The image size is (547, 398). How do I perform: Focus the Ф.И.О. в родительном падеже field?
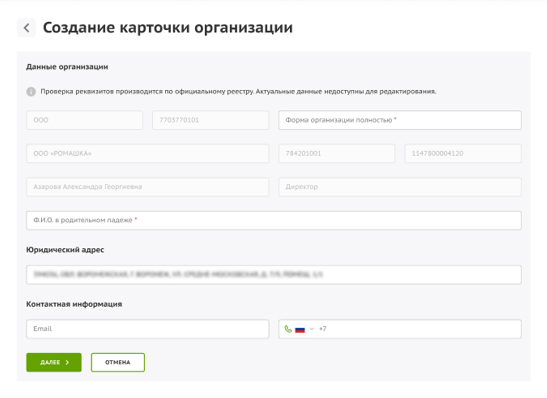tap(274, 220)
